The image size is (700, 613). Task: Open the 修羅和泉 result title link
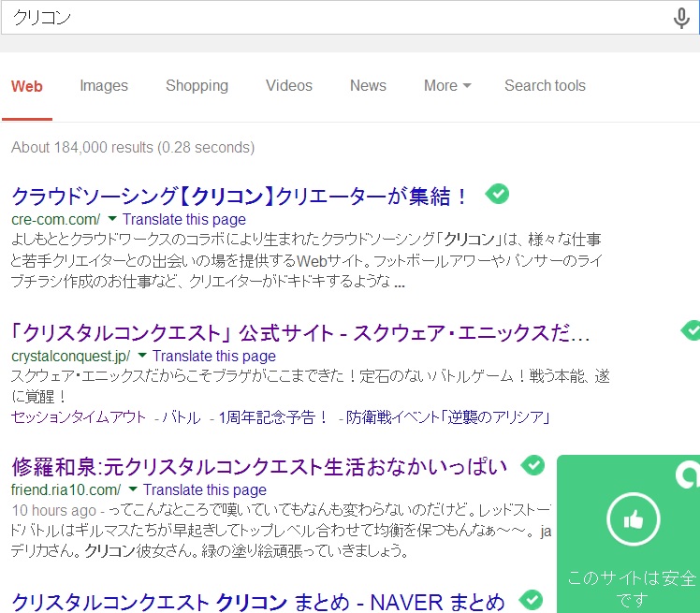click(x=259, y=467)
